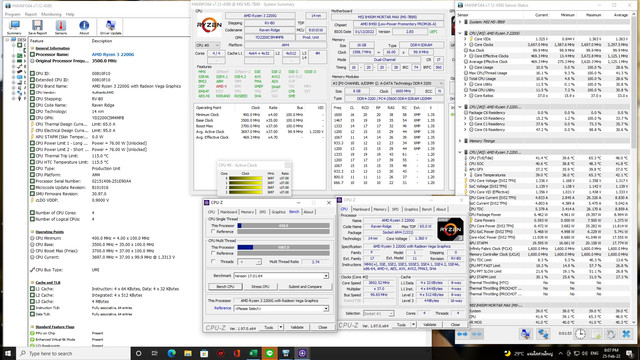This screenshot has width=640, height=360.
Task: Enable Reference checkbox under CPU Single Thread
Action: pyautogui.click(x=213, y=231)
